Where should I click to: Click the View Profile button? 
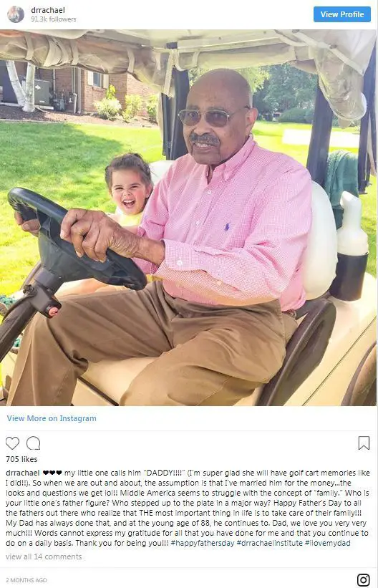[342, 14]
